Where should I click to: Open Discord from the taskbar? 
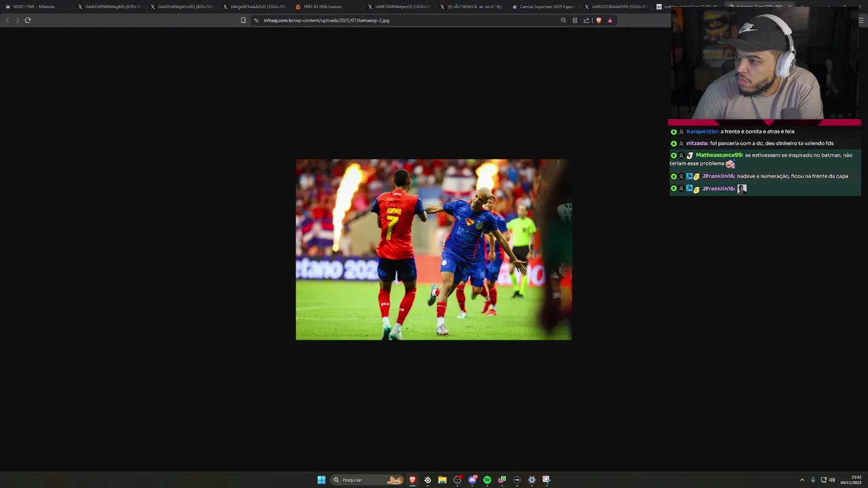[473, 480]
